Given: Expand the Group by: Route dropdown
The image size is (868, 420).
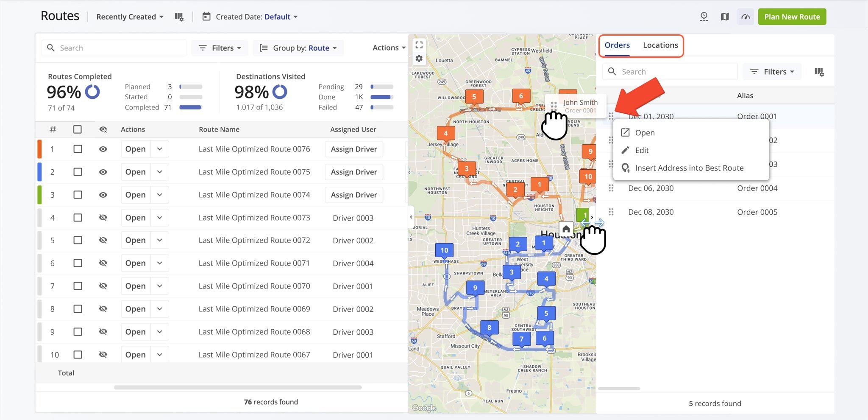Looking at the screenshot, I should [298, 48].
